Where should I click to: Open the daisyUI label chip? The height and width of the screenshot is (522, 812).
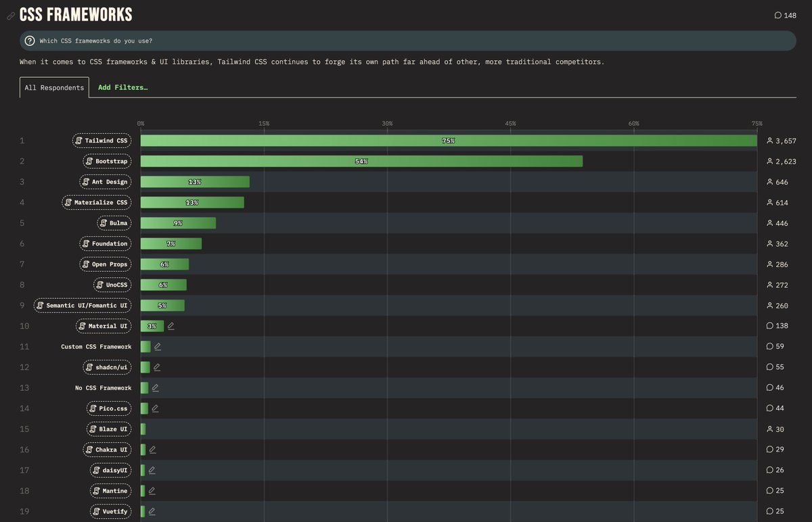click(110, 471)
